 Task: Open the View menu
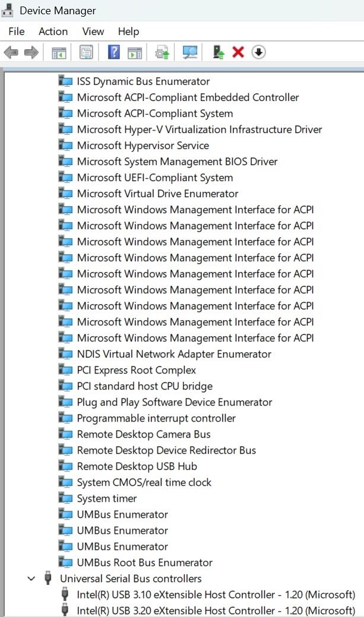93,31
